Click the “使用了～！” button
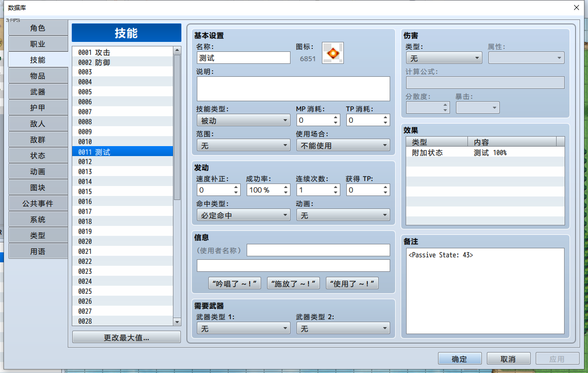This screenshot has height=373, width=588. tap(352, 283)
